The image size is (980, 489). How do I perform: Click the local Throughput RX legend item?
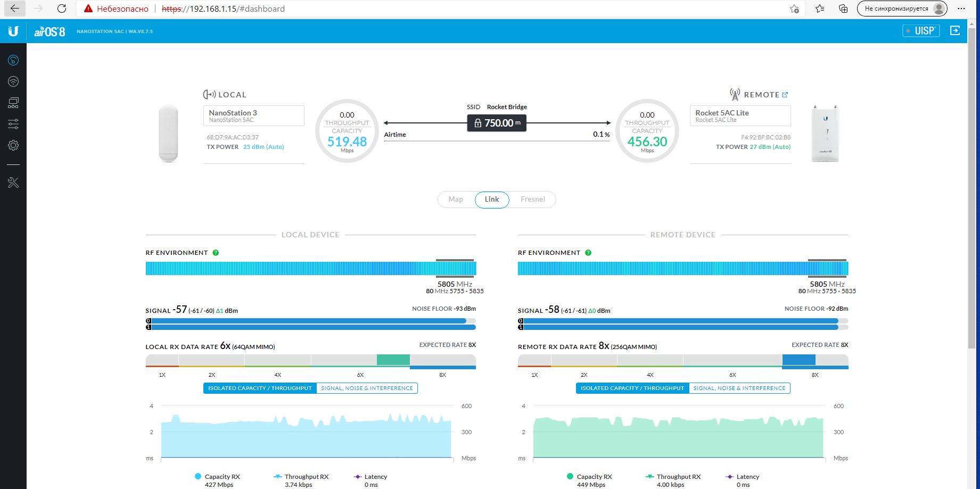[x=301, y=480]
